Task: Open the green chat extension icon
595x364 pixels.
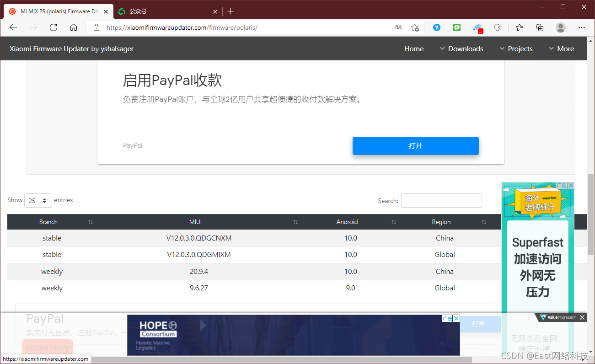Action: click(457, 27)
